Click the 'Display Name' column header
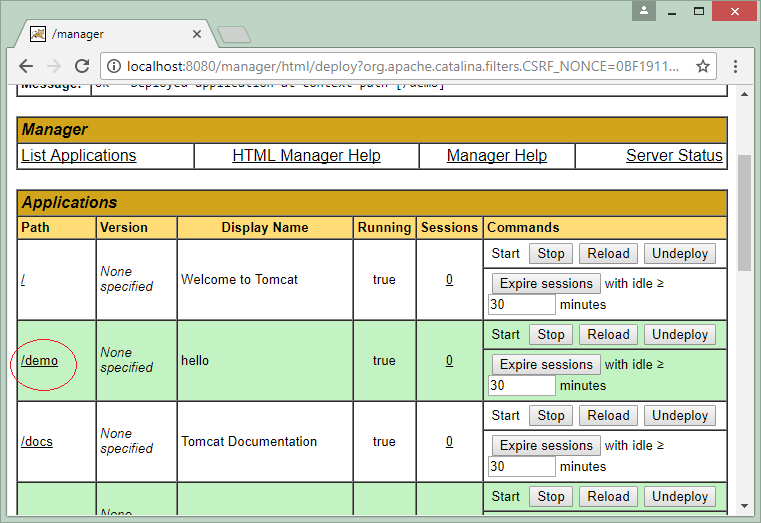Screen dimensions: 761x523 [265, 228]
